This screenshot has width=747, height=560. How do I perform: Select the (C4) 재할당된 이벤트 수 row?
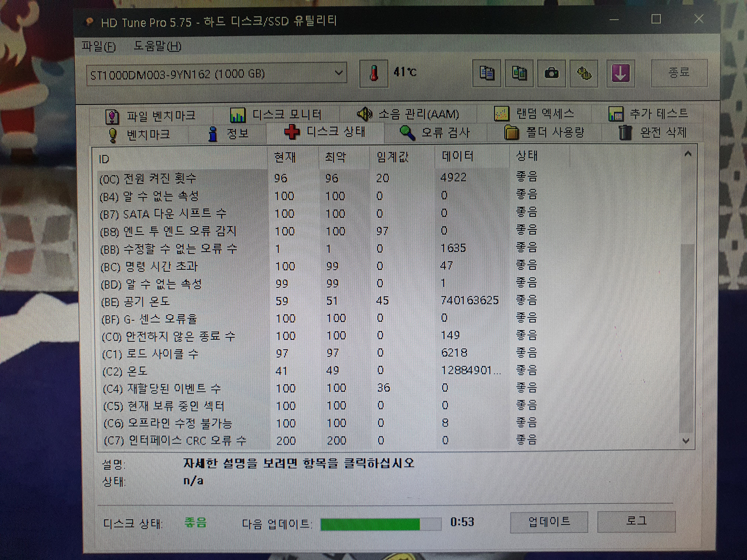tap(388, 389)
